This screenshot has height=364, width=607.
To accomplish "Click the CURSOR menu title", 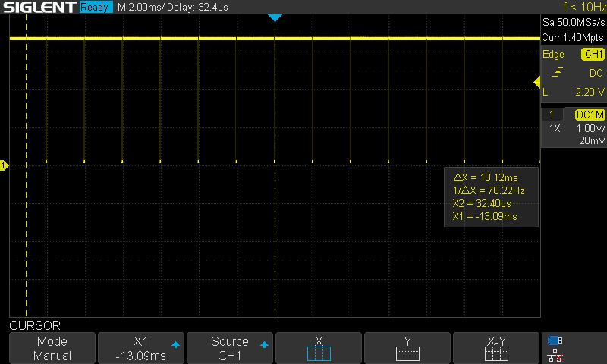I will [x=35, y=325].
